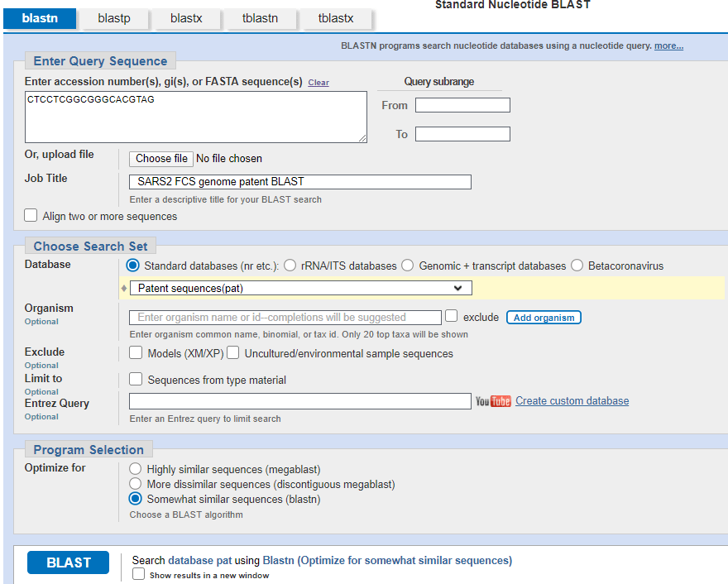Open the Patent sequences(pat) database dropdown
The height and width of the screenshot is (584, 728).
tap(301, 288)
